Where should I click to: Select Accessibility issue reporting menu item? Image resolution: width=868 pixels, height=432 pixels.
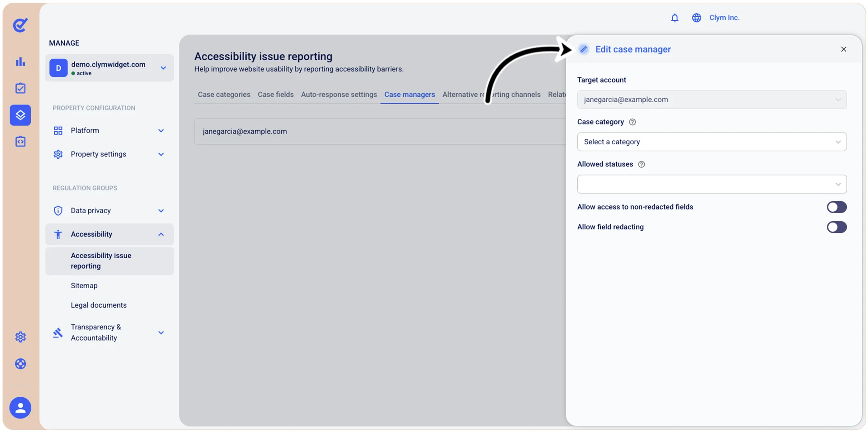click(109, 261)
